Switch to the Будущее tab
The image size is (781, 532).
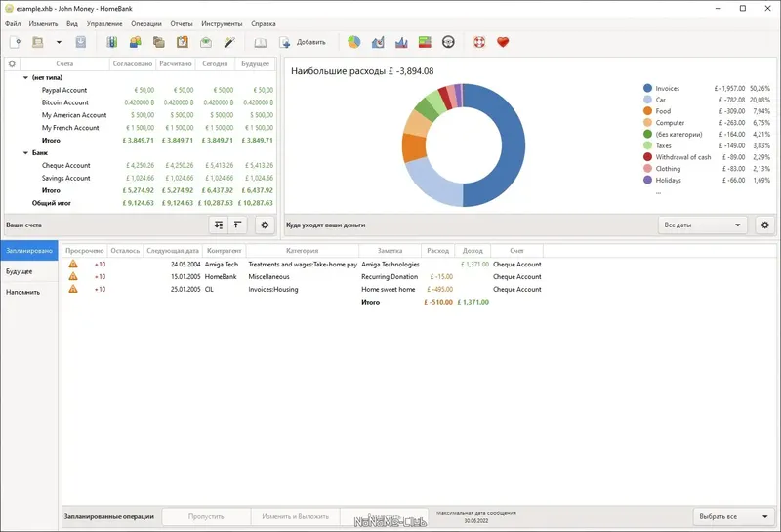pyautogui.click(x=20, y=271)
